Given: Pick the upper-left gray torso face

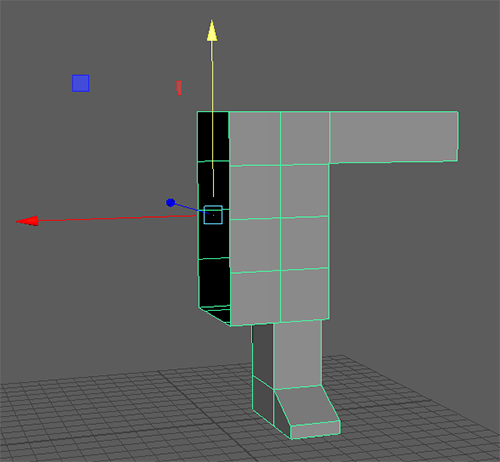Looking at the screenshot, I should tap(255, 138).
